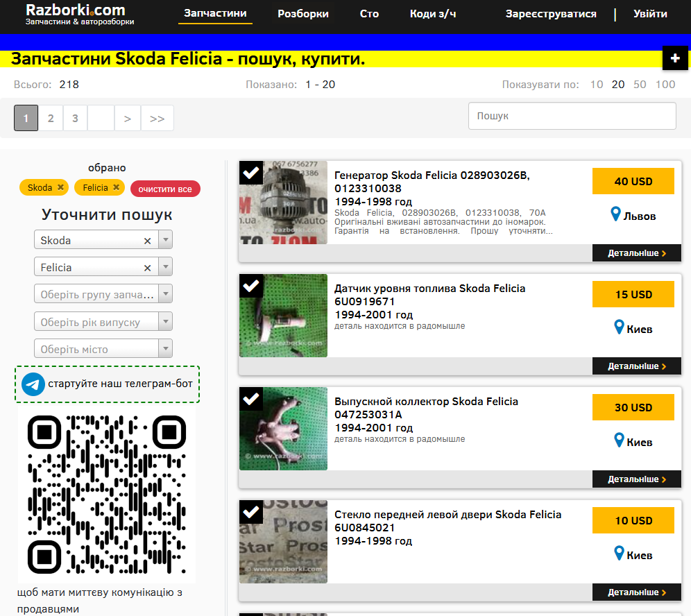
Task: Toggle checkmark on Стекло передней двери listing
Action: click(x=251, y=512)
